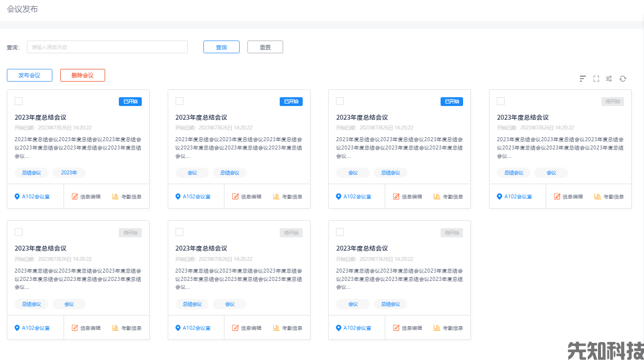Screen dimensions: 644x360
Task: Open the meeting title on the 2023年-tagged card
Action: [40, 117]
